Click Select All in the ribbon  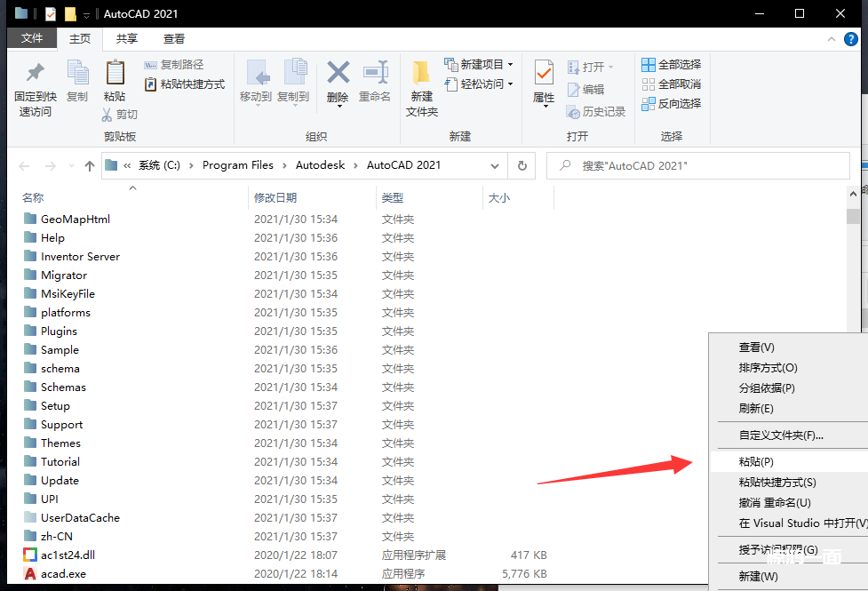(x=671, y=65)
